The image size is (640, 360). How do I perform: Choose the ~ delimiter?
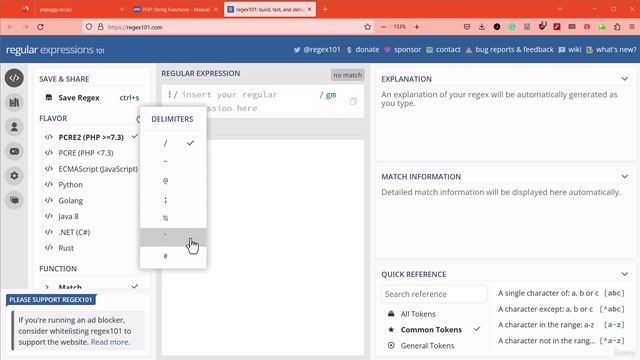[x=173, y=162]
